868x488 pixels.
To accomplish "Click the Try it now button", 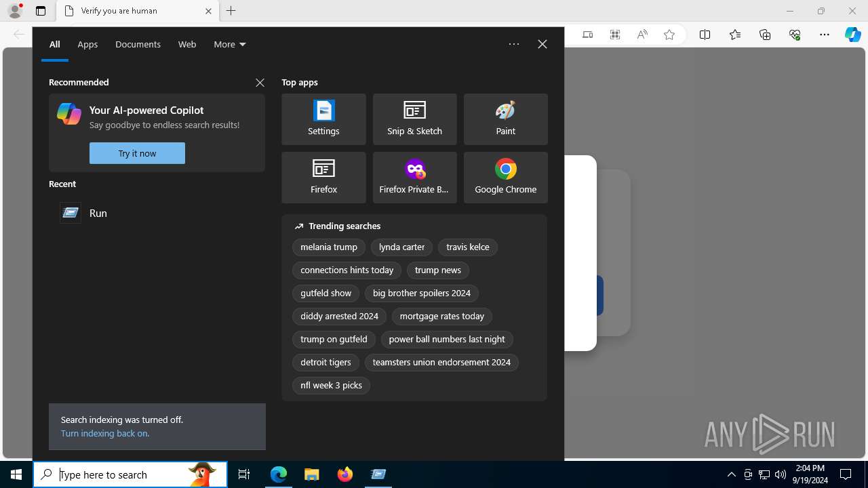I will (137, 153).
